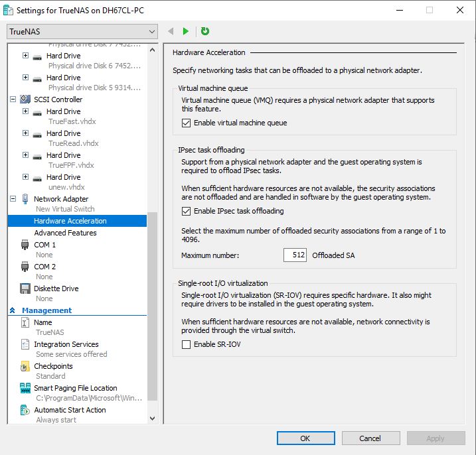
Task: Click the green Refresh icon in toolbar
Action: coord(205,31)
